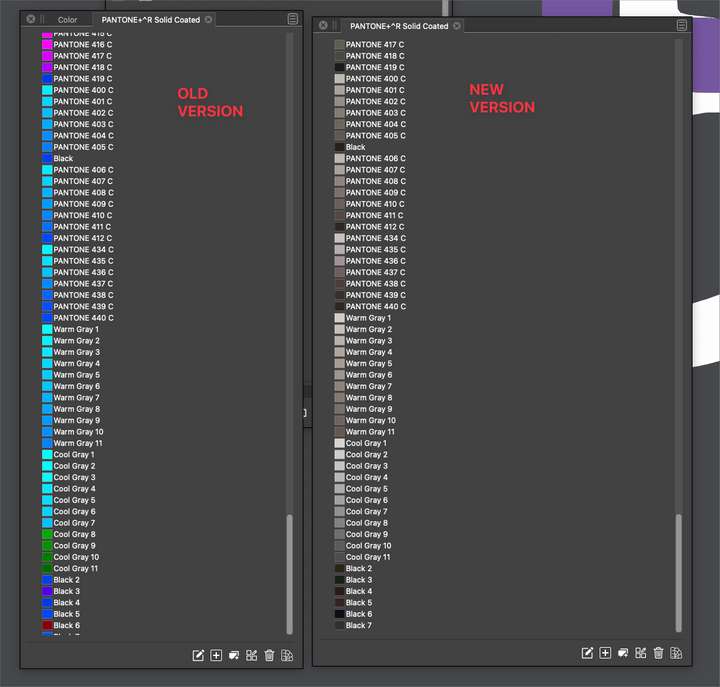
Task: Select the plain Black row in left panel
Action: click(x=63, y=158)
